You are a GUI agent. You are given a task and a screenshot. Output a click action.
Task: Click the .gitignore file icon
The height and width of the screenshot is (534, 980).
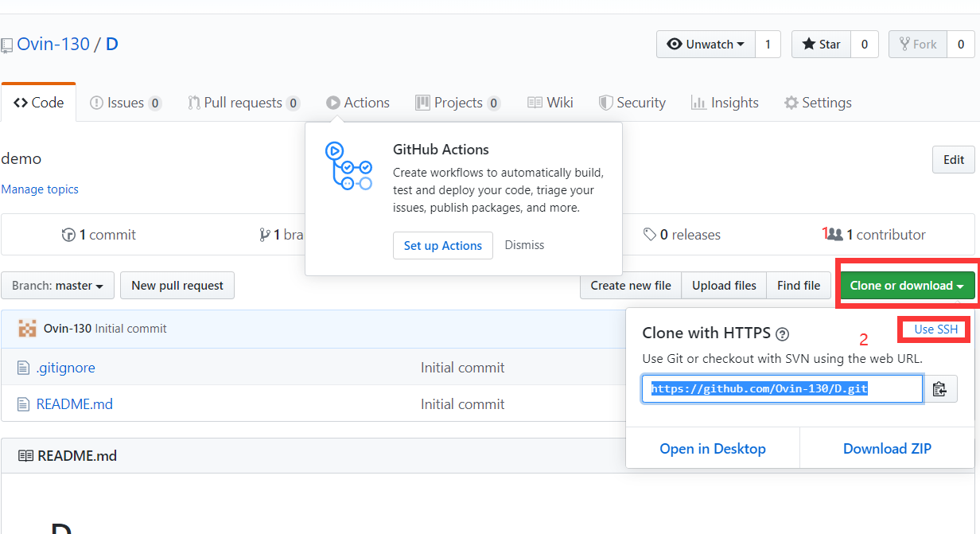pos(24,368)
